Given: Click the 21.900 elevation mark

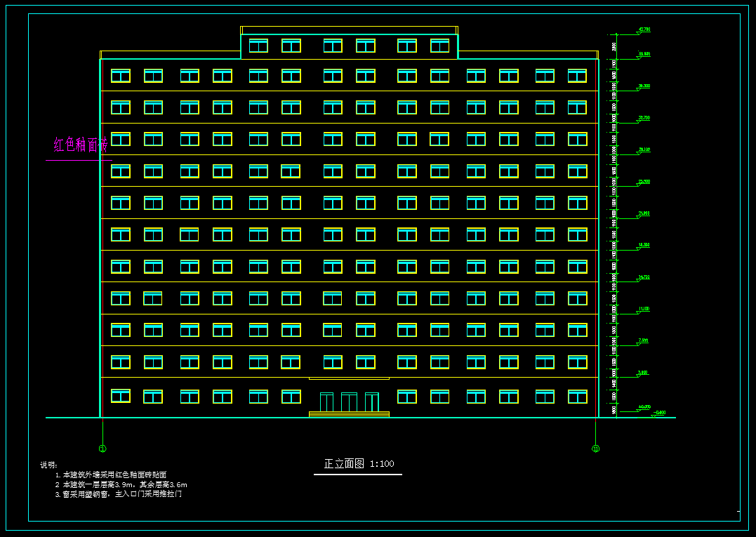Looking at the screenshot, I should [x=644, y=213].
